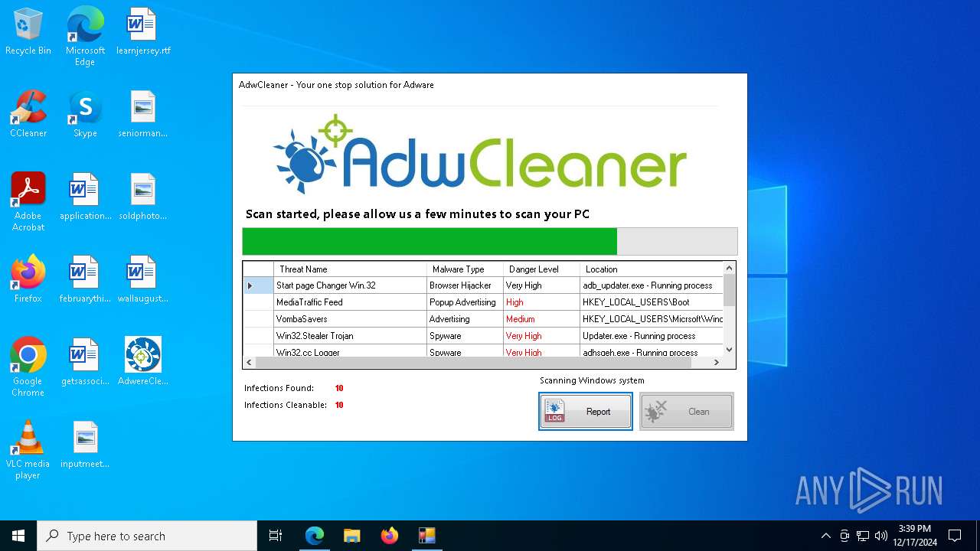Viewport: 980px width, 551px height.
Task: Click the adb_updater.exe location cell
Action: pyautogui.click(x=652, y=285)
